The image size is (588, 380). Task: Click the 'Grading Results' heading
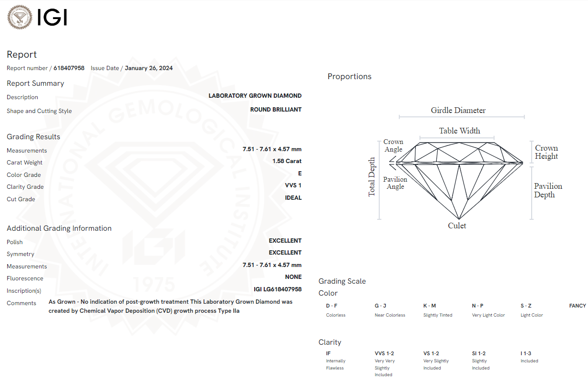click(33, 137)
